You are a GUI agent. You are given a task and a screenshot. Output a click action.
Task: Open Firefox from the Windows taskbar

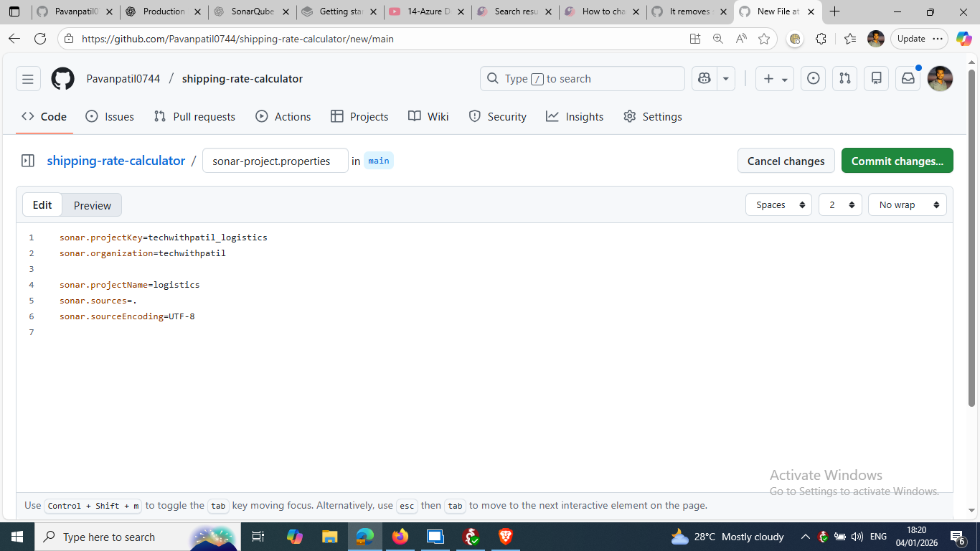400,537
